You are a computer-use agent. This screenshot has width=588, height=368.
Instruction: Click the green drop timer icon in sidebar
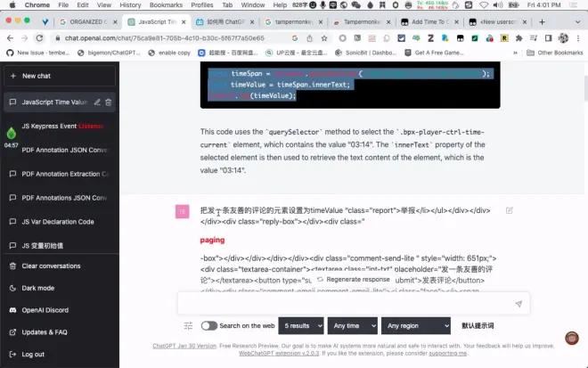pyautogui.click(x=12, y=133)
